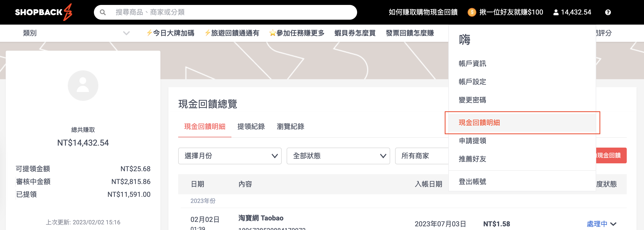This screenshot has height=230, width=644.
Task: Click the default avatar profile picture
Action: tap(83, 86)
